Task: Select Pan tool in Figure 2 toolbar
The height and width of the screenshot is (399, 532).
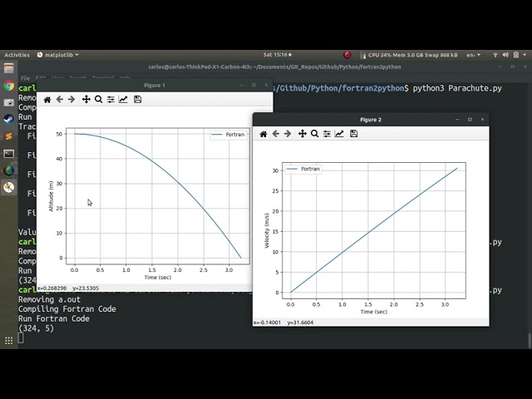Action: [303, 134]
